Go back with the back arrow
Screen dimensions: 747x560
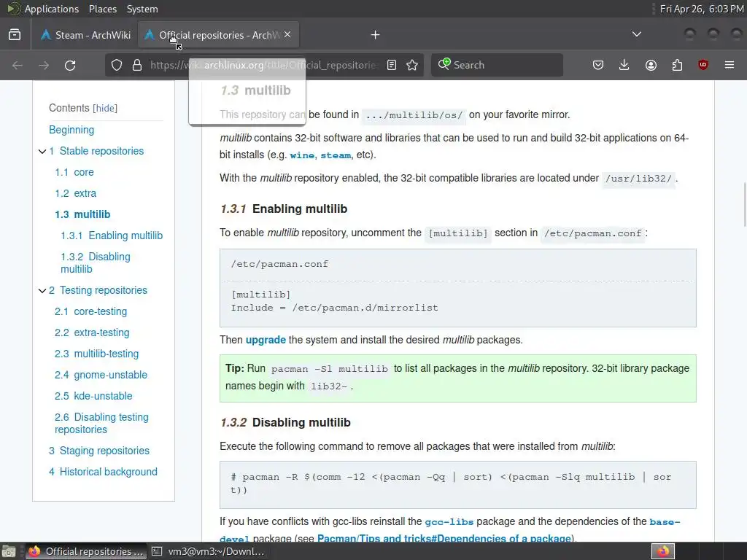[x=18, y=65]
